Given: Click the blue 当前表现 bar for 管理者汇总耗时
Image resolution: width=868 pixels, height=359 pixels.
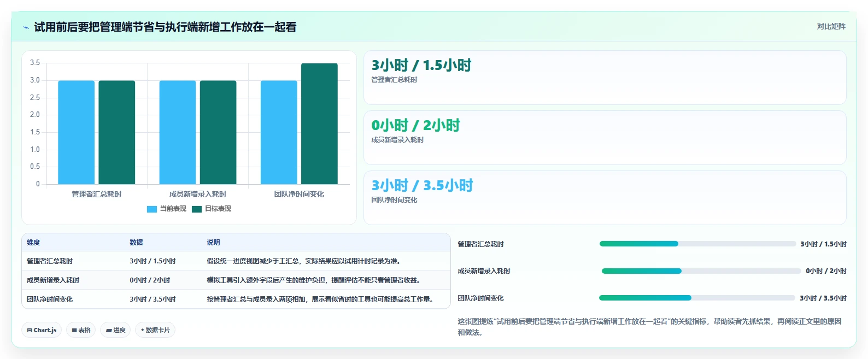Looking at the screenshot, I should click(77, 132).
